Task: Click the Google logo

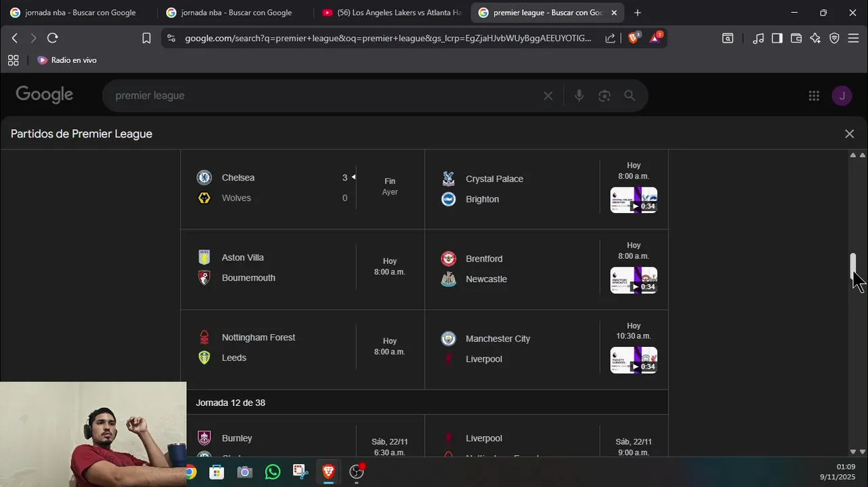Action: click(45, 95)
